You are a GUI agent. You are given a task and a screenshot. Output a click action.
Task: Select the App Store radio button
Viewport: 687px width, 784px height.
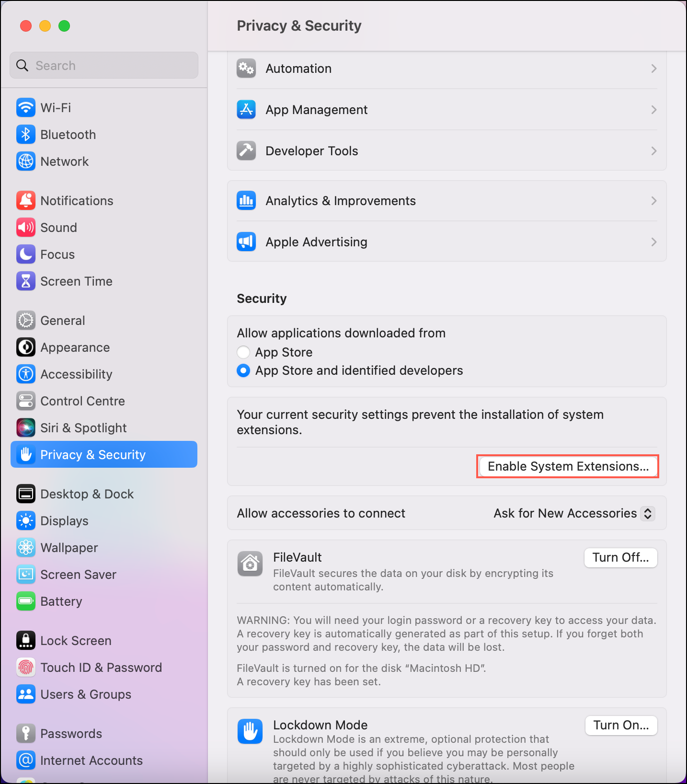click(x=243, y=352)
